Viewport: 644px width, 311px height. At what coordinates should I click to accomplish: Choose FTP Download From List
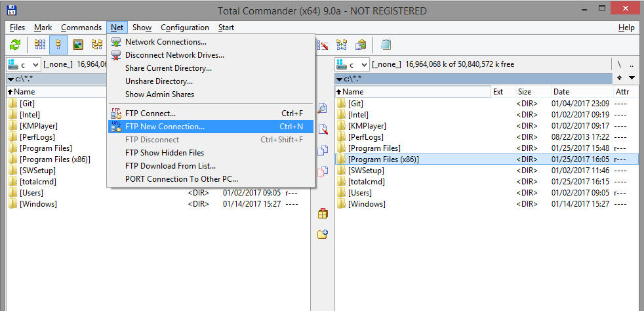[x=211, y=166]
